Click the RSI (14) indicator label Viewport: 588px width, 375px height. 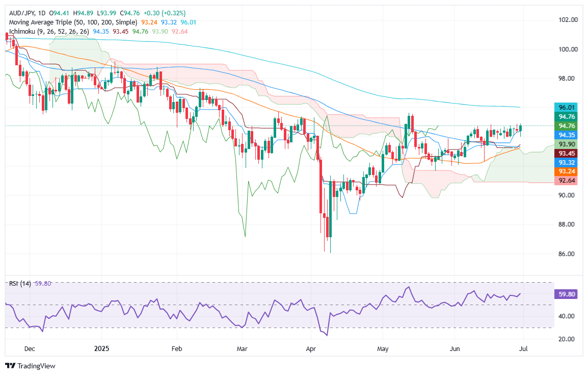click(x=20, y=283)
